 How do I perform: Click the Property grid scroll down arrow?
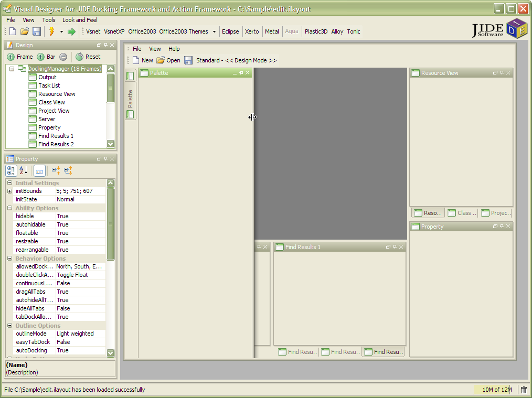pos(110,353)
